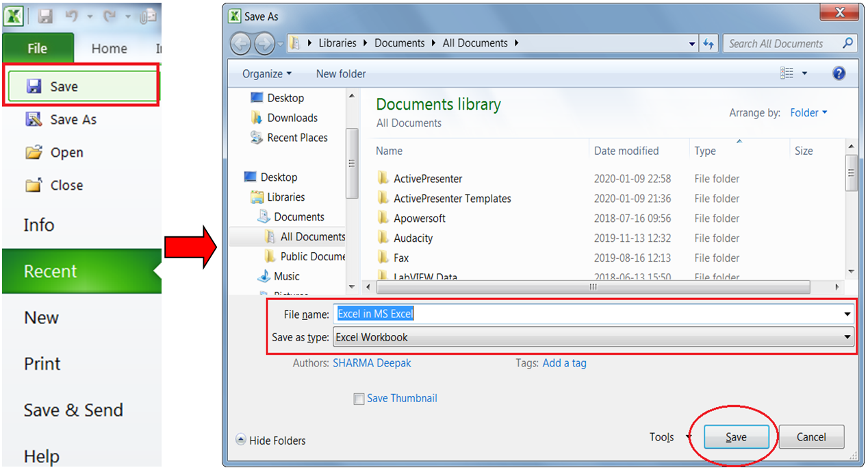This screenshot has height=470, width=868.
Task: Click the blue Help question mark icon
Action: point(839,73)
